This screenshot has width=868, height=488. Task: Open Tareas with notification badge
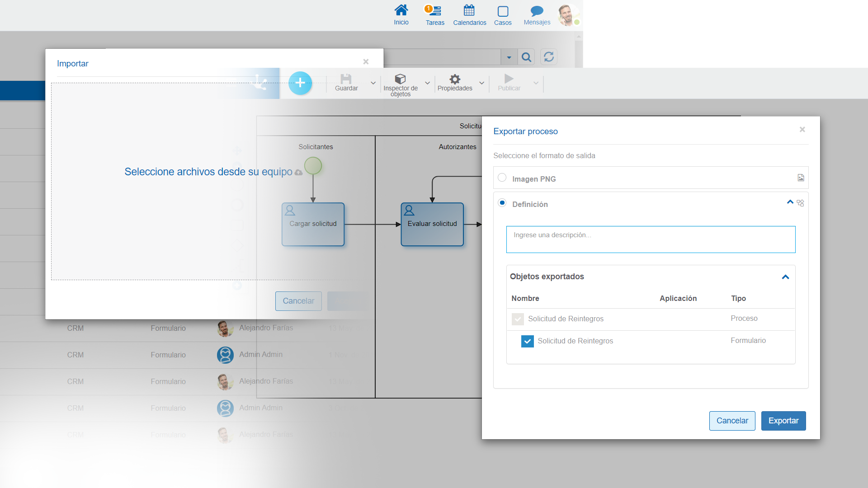coord(434,15)
